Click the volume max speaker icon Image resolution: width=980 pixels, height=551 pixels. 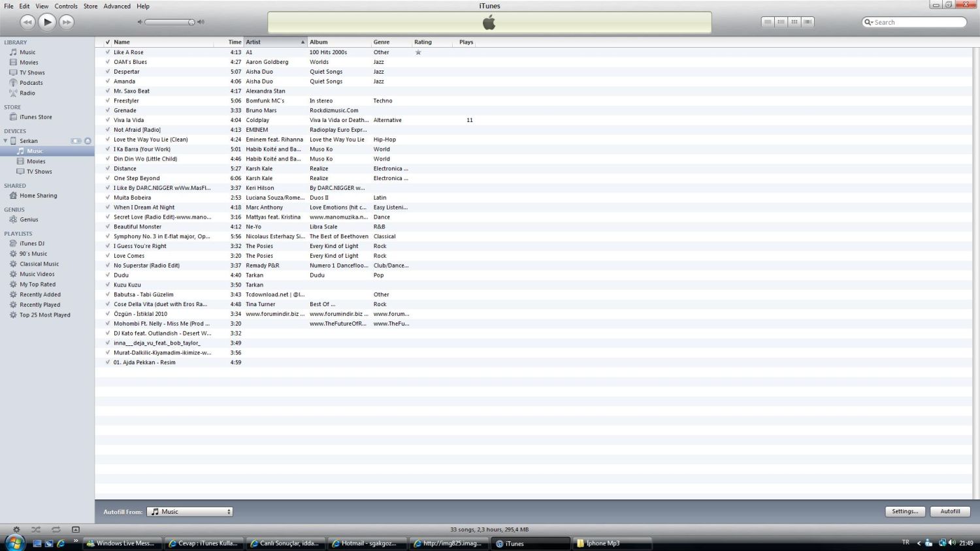pos(201,22)
